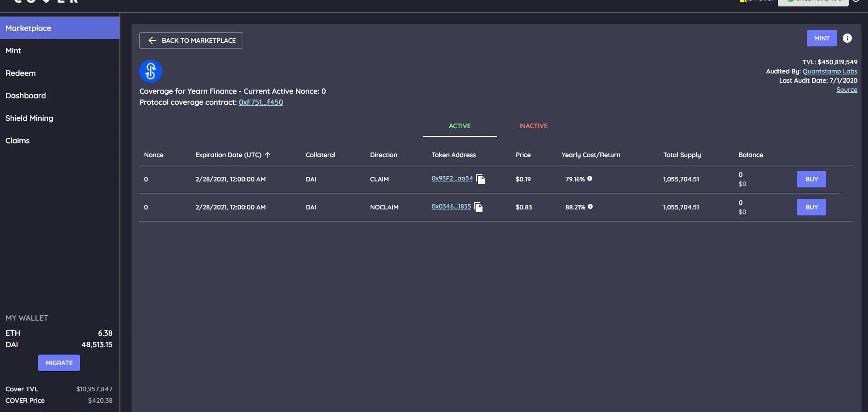Sort by Expiration Date column arrow

pyautogui.click(x=267, y=155)
